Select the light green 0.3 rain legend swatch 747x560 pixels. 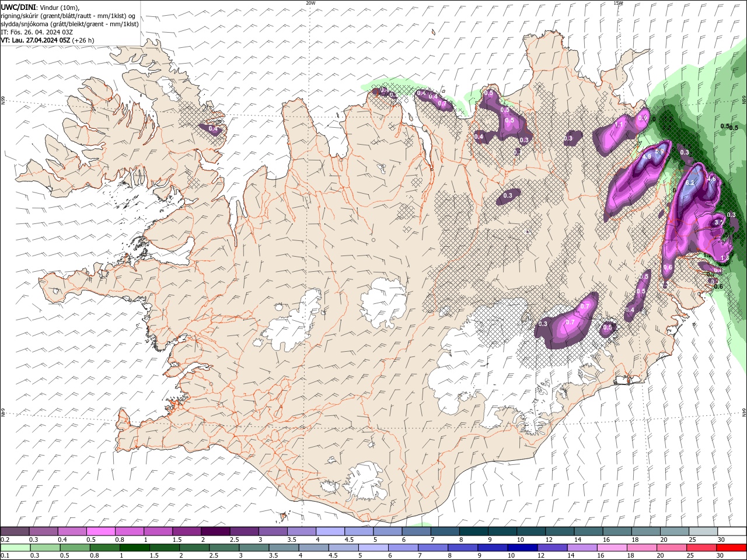(x=45, y=548)
